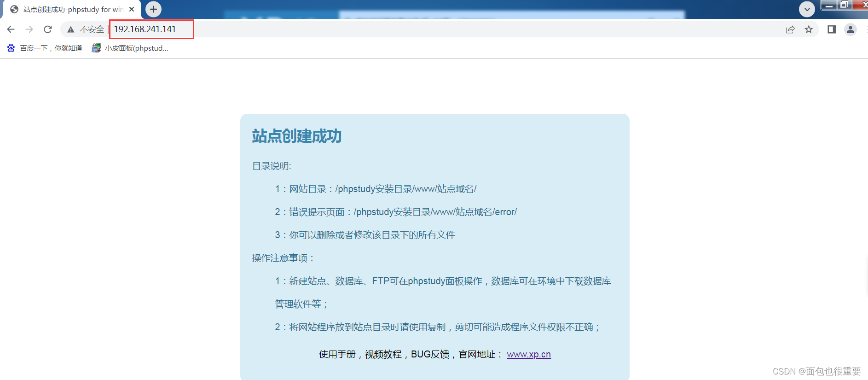The width and height of the screenshot is (868, 380).
Task: Click the not-secure warning icon
Action: click(71, 29)
